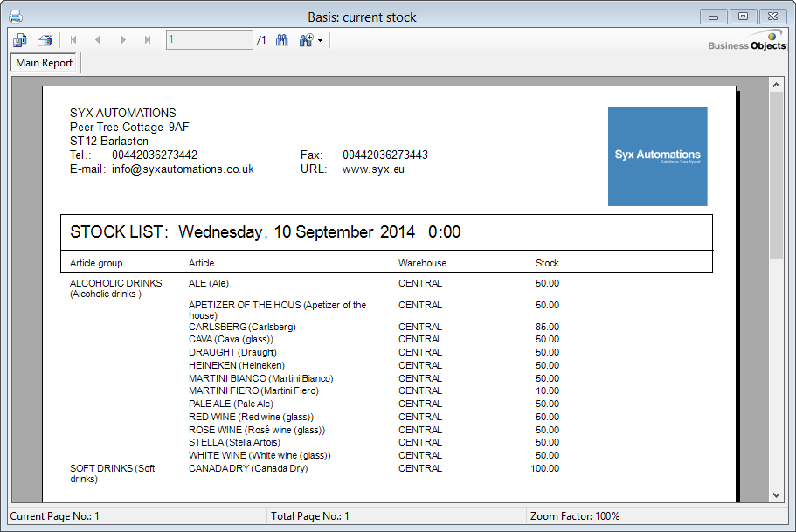Click the Zoom magnifier icon
Image resolution: width=796 pixels, height=532 pixels.
306,40
